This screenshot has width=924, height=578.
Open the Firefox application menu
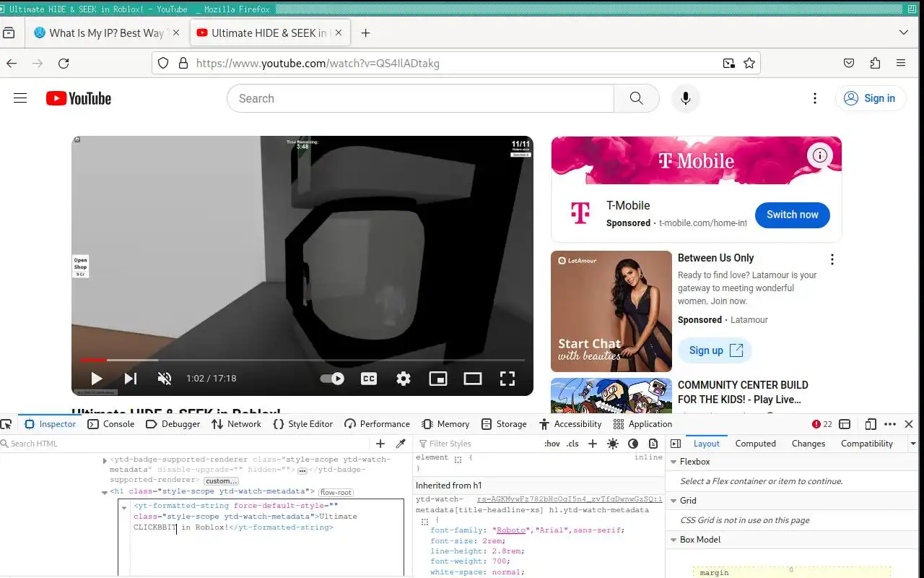click(x=901, y=63)
